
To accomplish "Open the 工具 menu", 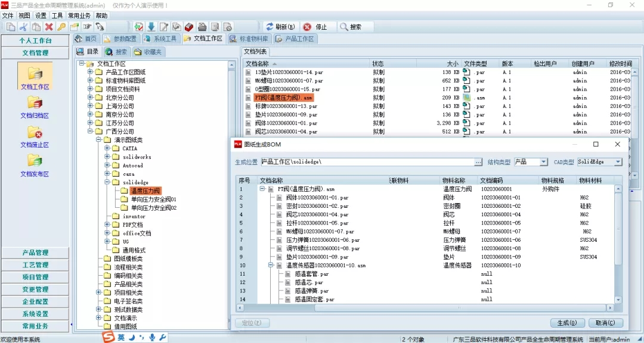I will tap(57, 15).
